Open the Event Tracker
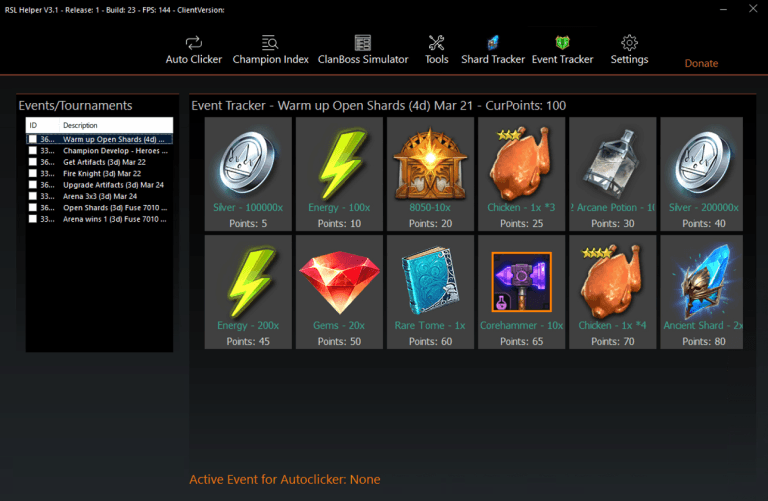 [x=562, y=50]
